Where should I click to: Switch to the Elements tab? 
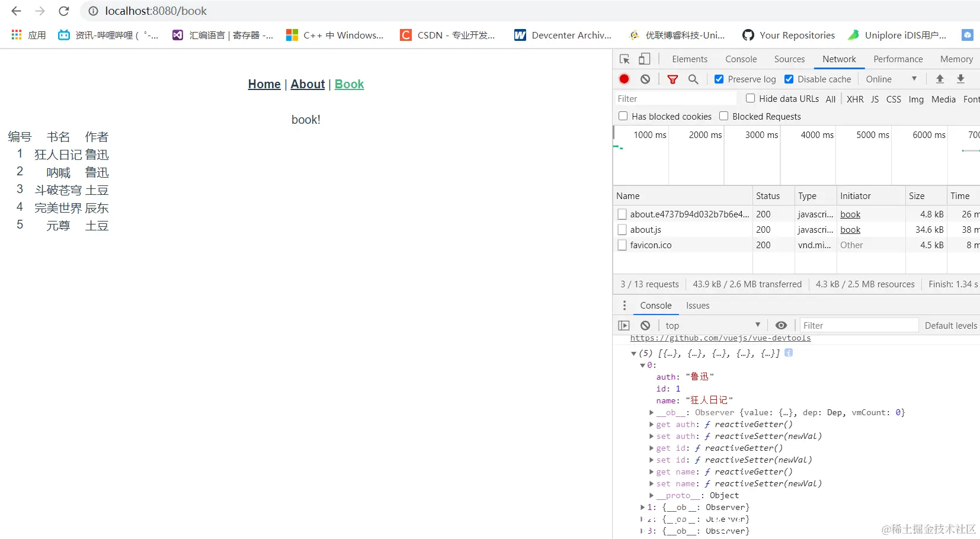click(690, 59)
